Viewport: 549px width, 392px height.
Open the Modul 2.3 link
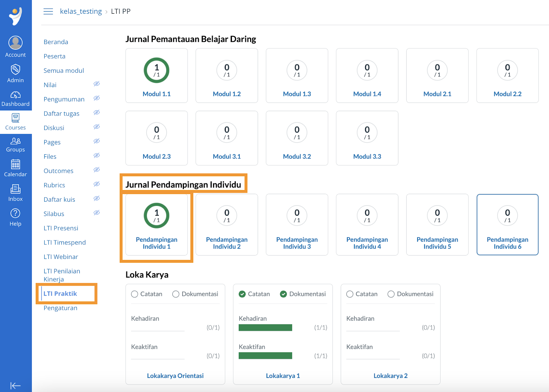156,156
